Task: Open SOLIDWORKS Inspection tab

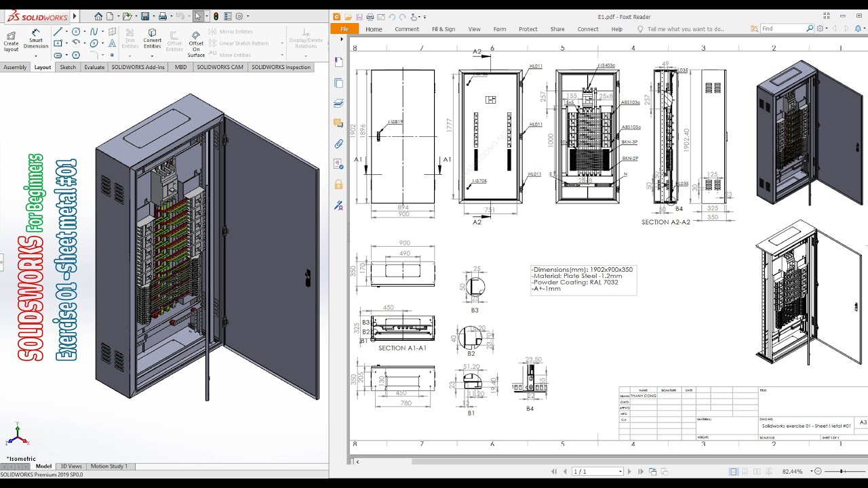Action: [x=281, y=67]
